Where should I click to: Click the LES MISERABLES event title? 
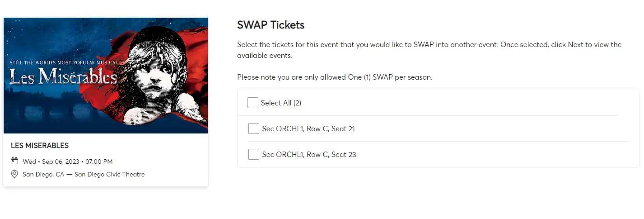(40, 146)
